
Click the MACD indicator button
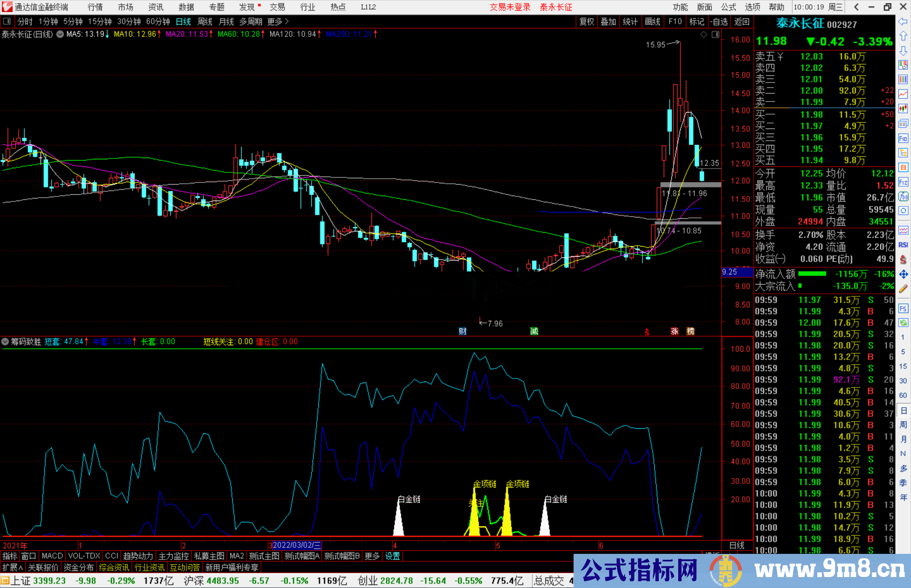tap(52, 556)
